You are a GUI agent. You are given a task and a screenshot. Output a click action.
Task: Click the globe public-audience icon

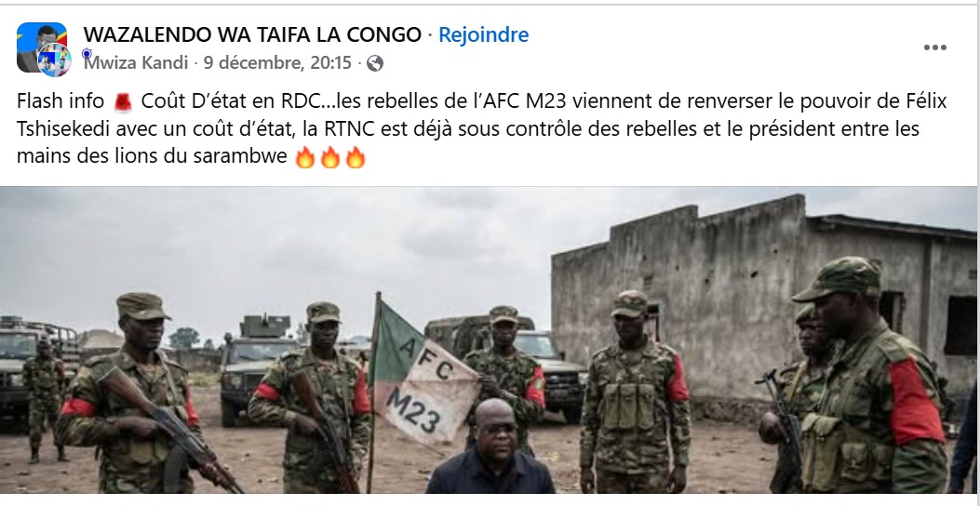click(374, 63)
